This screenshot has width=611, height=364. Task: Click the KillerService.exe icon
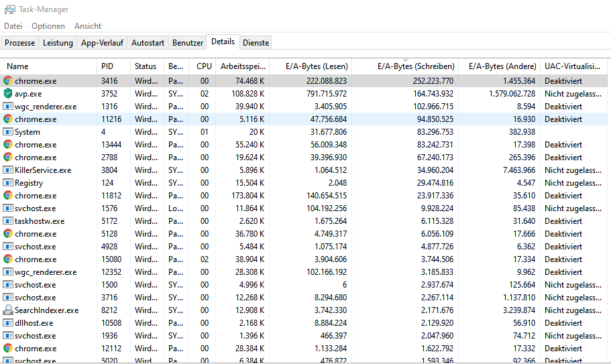tap(8, 170)
